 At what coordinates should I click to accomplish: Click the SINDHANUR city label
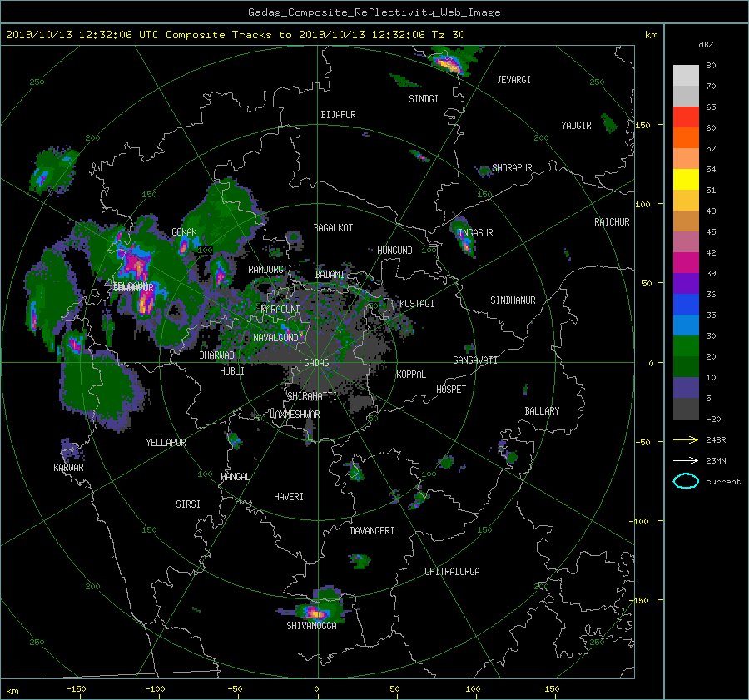[513, 300]
